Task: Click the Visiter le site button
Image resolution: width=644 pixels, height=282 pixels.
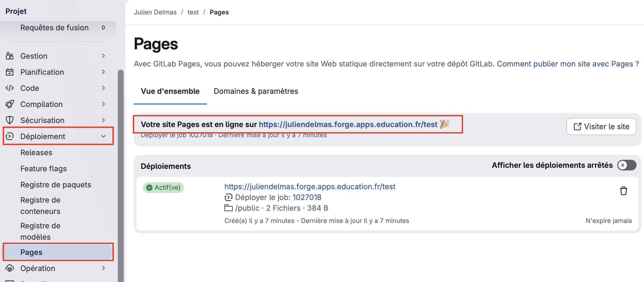Action: tap(601, 127)
